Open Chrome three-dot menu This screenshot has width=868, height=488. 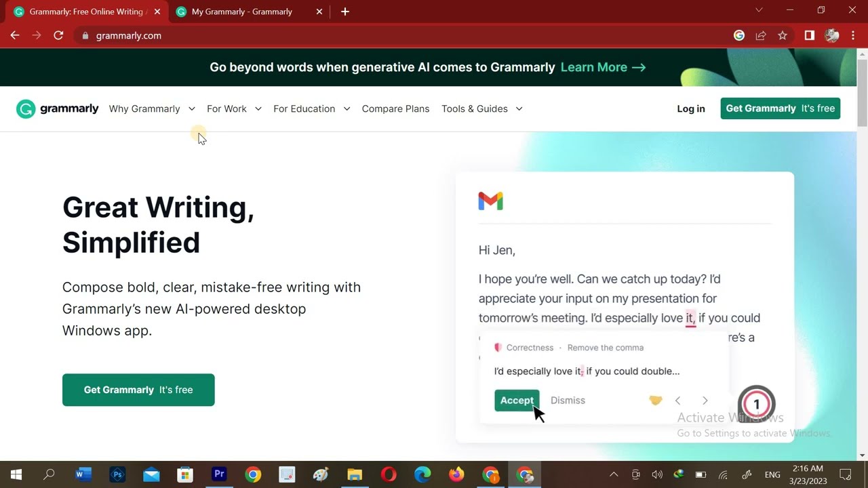pos(853,35)
